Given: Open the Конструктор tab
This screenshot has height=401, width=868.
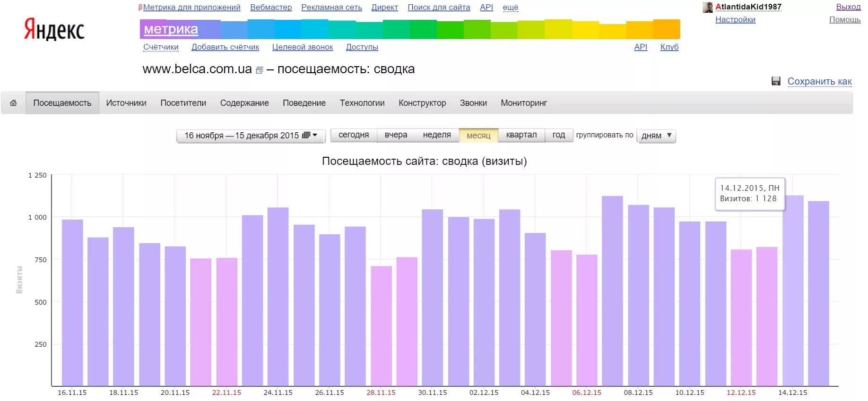Looking at the screenshot, I should point(422,103).
